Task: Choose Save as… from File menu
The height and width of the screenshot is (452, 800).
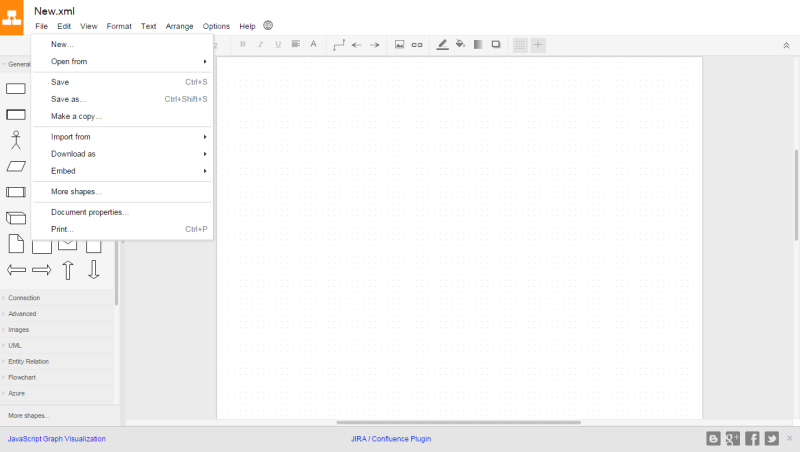Action: tap(68, 99)
